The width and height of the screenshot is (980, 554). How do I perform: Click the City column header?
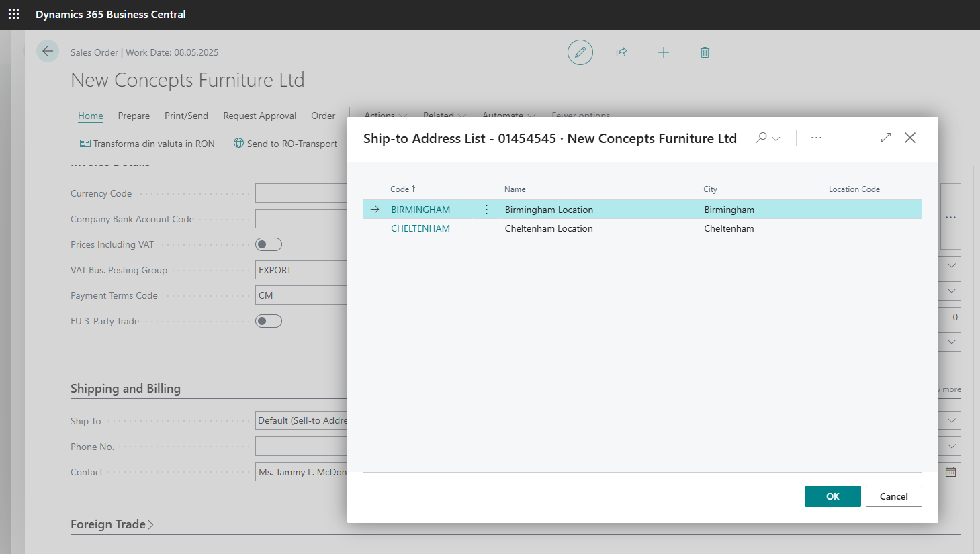[710, 189]
